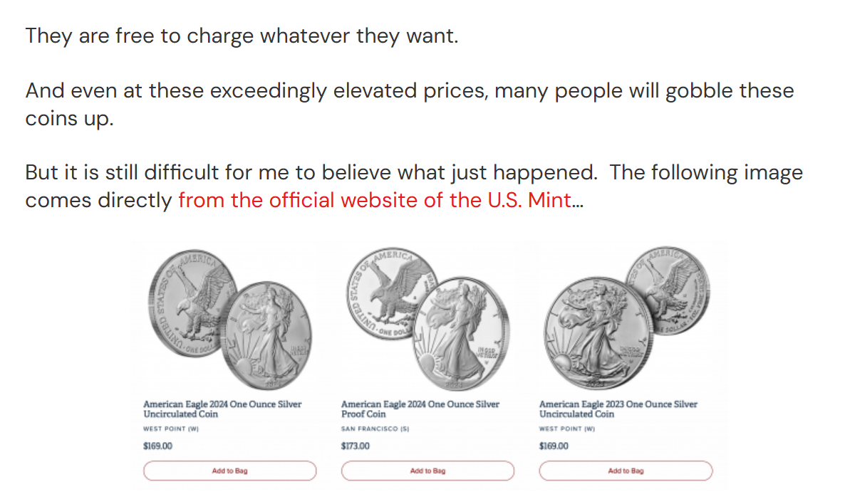This screenshot has width=845, height=504.
Task: Click the West Point label under 2023 Uncirculated Coin
Action: pyautogui.click(x=566, y=429)
